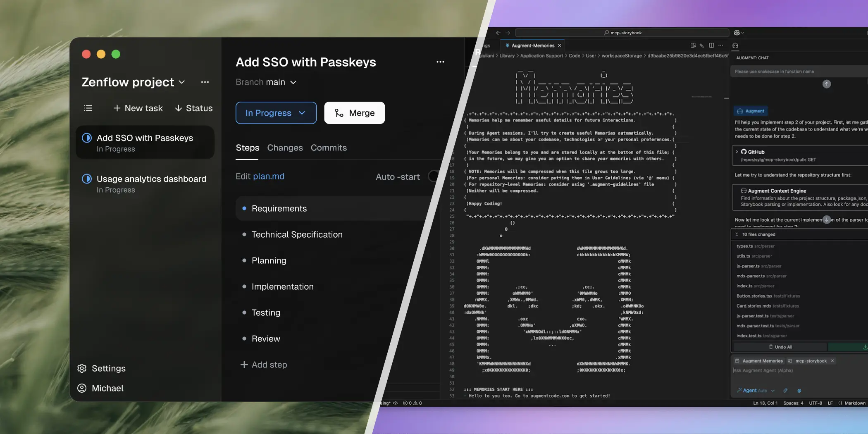868x434 pixels.
Task: Click the Add step plus icon
Action: coord(244,365)
